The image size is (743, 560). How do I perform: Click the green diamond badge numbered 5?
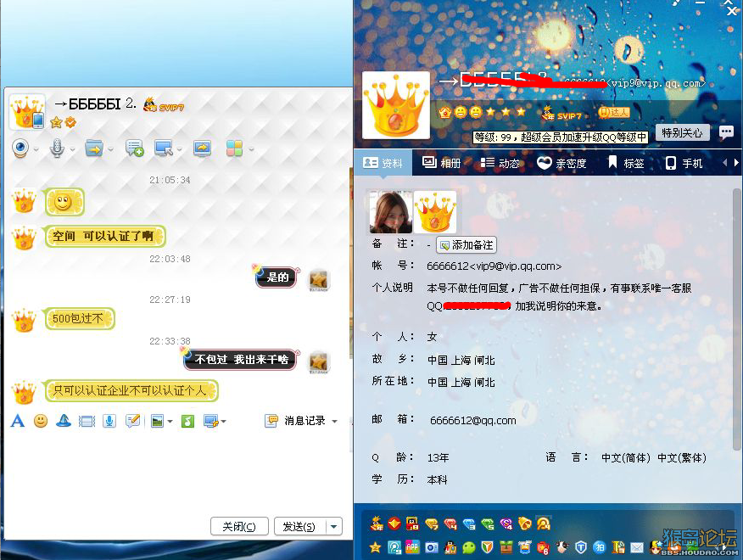click(488, 524)
